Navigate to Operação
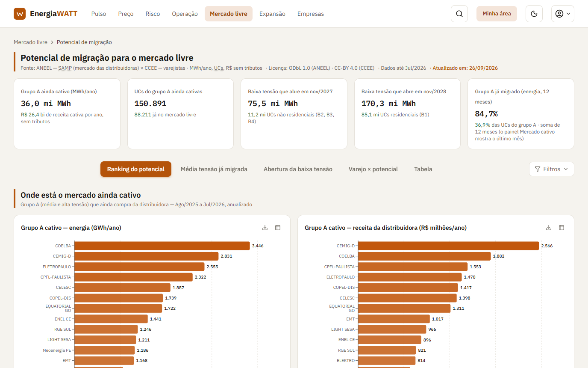The image size is (588, 368). [x=185, y=14]
